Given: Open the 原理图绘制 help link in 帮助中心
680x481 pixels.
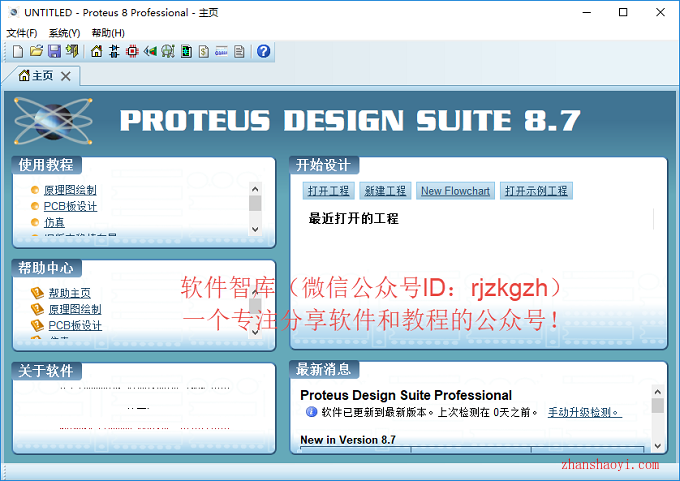Looking at the screenshot, I should click(x=75, y=309).
